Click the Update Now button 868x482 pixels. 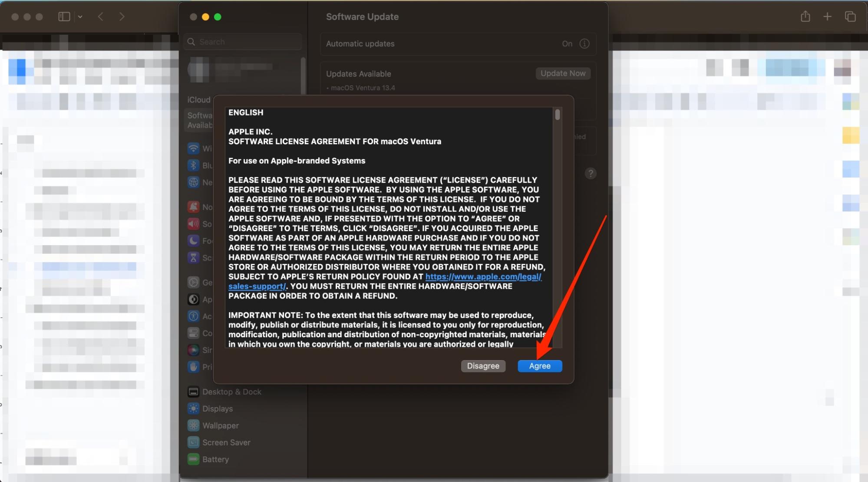563,73
